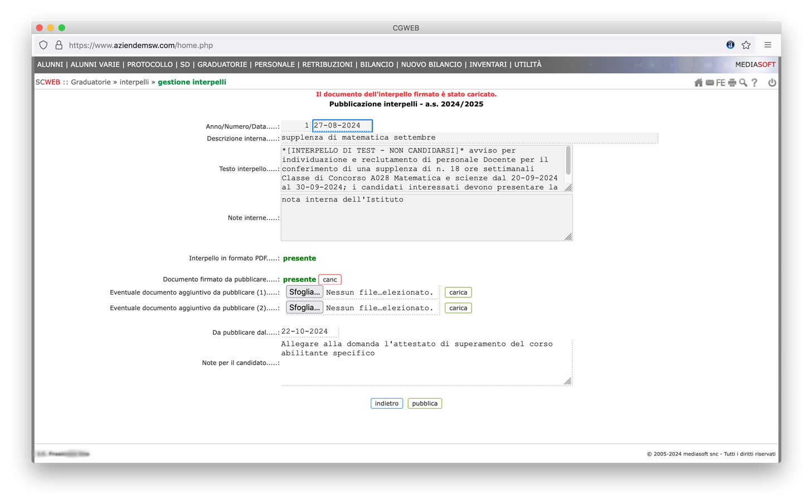Click the SCWEB breadcrumb link

[48, 82]
